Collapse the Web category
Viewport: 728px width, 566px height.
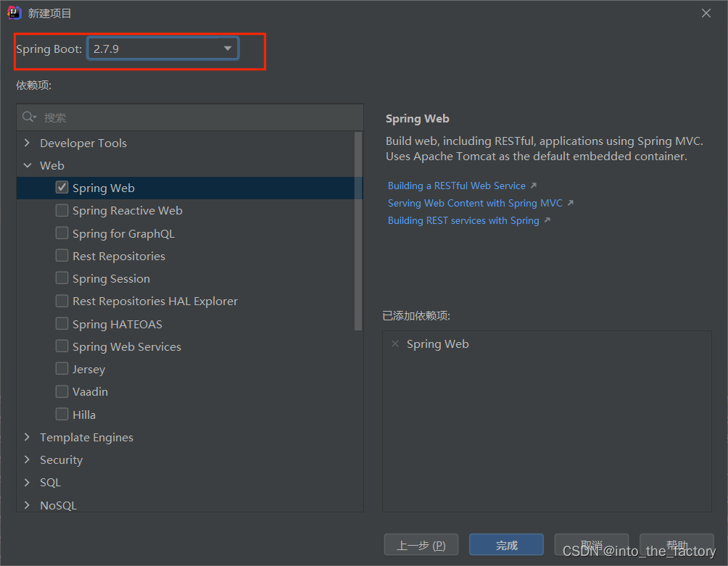coord(28,165)
